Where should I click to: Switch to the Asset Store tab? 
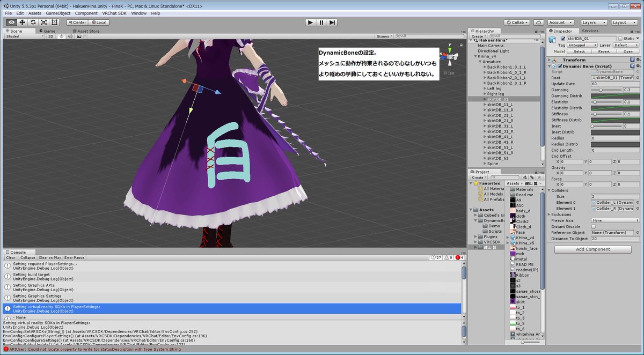(x=85, y=31)
